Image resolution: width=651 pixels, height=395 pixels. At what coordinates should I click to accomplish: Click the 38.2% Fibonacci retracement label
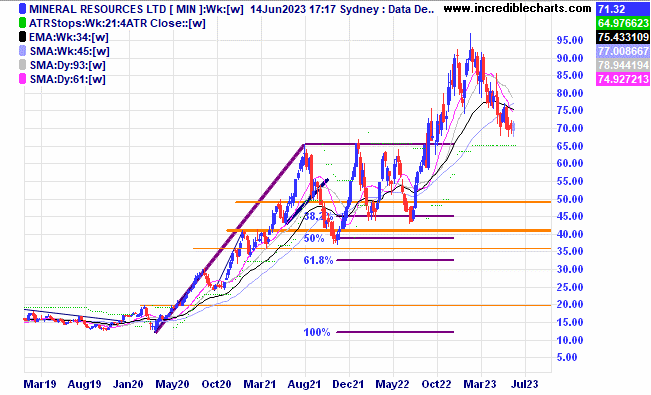tap(318, 216)
